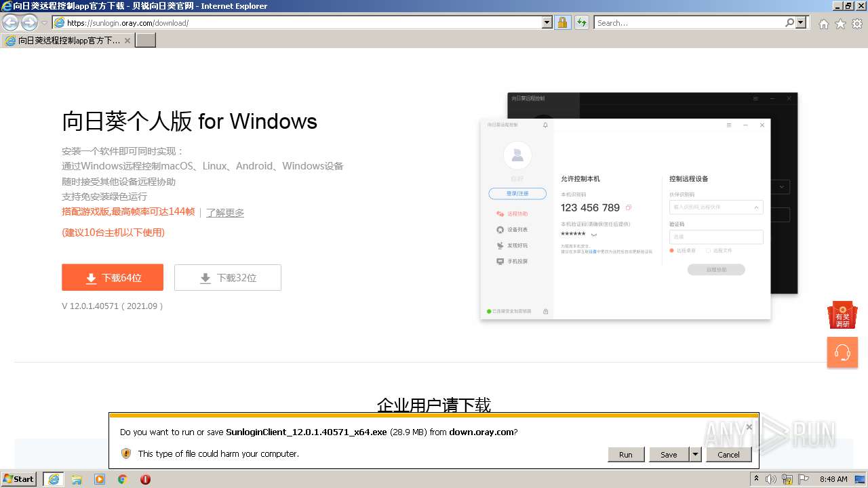Click the security lock icon in address bar
Viewport: 868px width, 488px height.
[x=562, y=22]
